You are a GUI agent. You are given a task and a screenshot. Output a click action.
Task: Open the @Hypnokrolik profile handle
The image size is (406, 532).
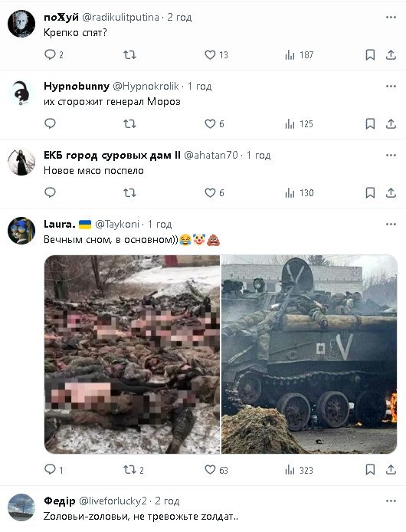coord(146,86)
